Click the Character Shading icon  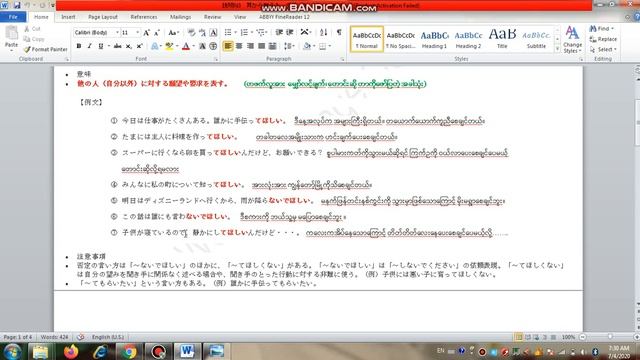click(x=202, y=46)
